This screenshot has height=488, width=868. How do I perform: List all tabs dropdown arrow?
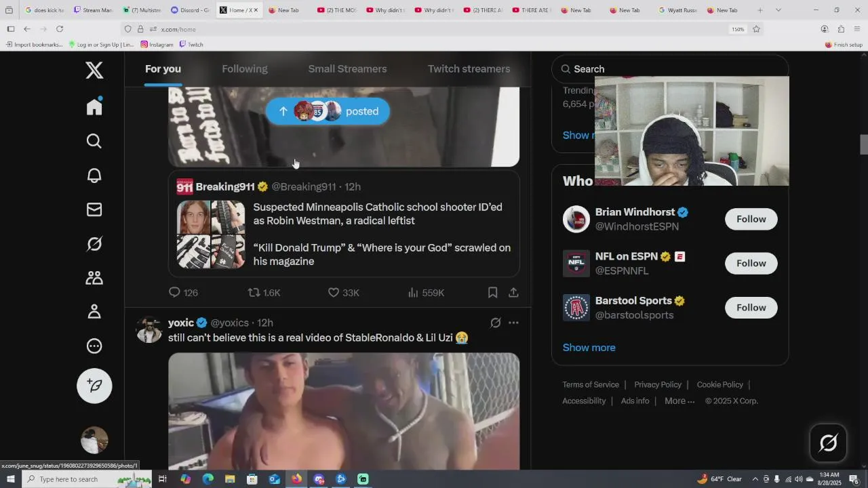pos(778,10)
